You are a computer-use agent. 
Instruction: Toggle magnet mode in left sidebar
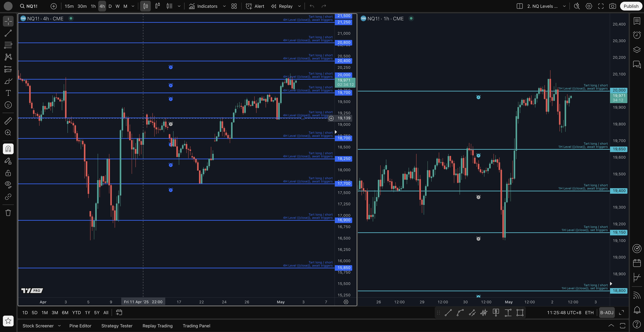[8, 149]
